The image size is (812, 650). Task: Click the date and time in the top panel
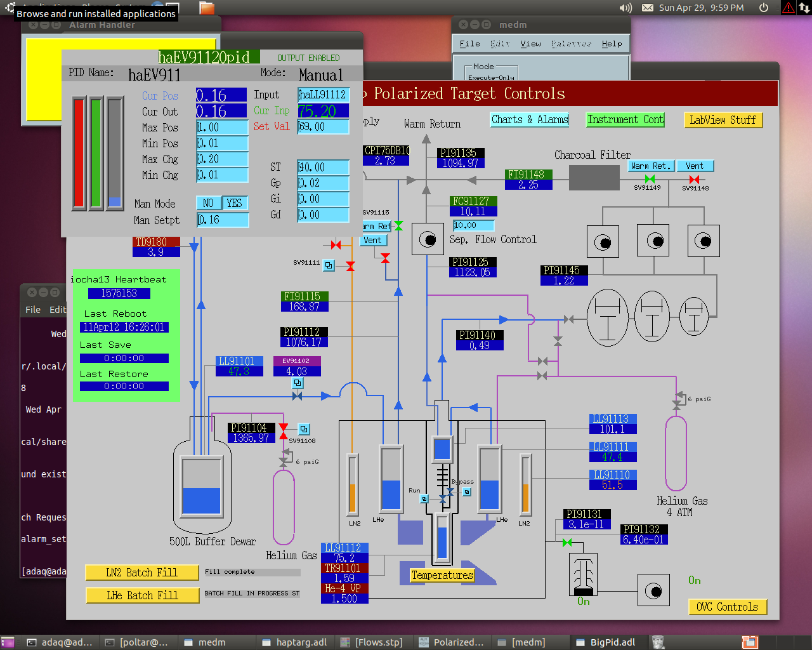tap(702, 8)
